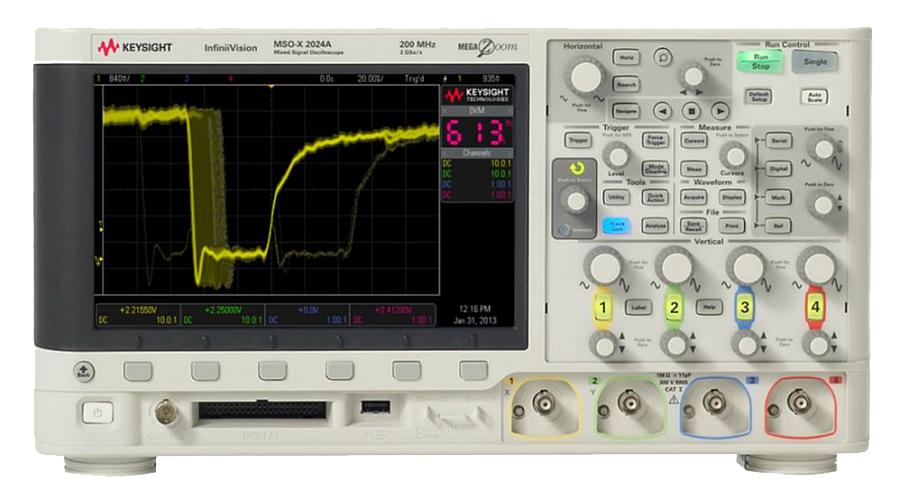Hit the Force Trigger key
The height and width of the screenshot is (499, 900).
655,140
